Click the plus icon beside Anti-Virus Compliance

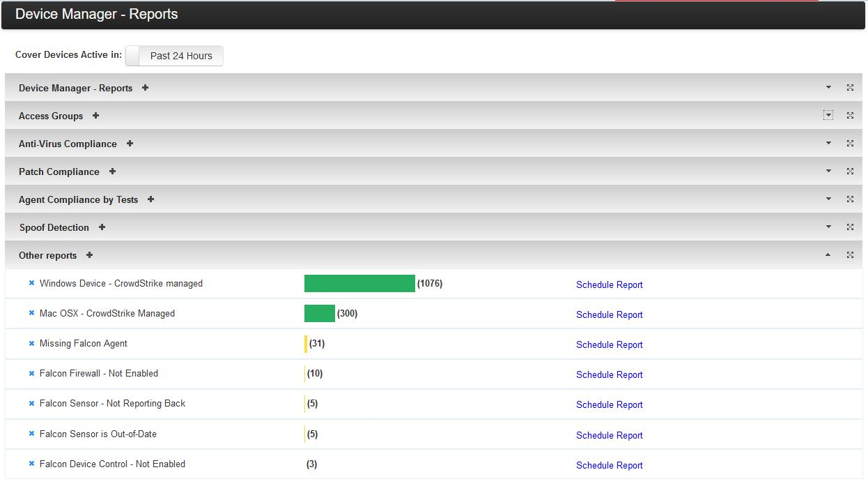(130, 144)
